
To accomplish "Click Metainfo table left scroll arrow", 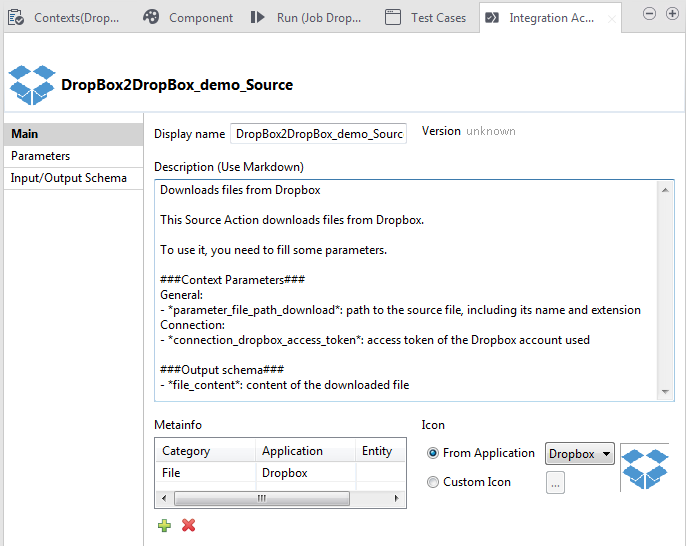I will coord(164,498).
